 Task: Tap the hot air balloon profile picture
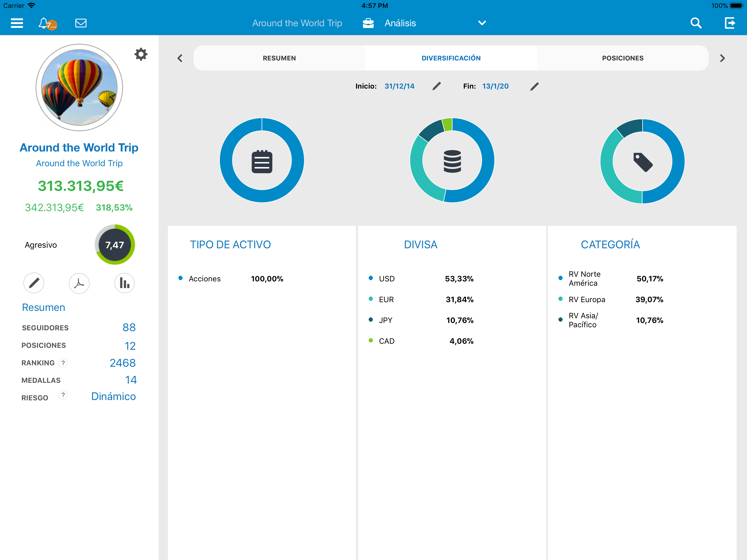79,87
